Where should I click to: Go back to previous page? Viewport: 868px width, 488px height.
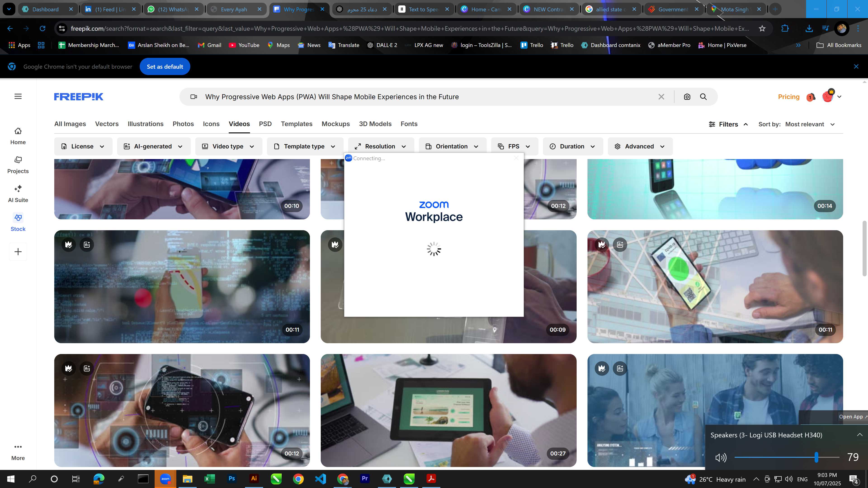[x=10, y=29]
